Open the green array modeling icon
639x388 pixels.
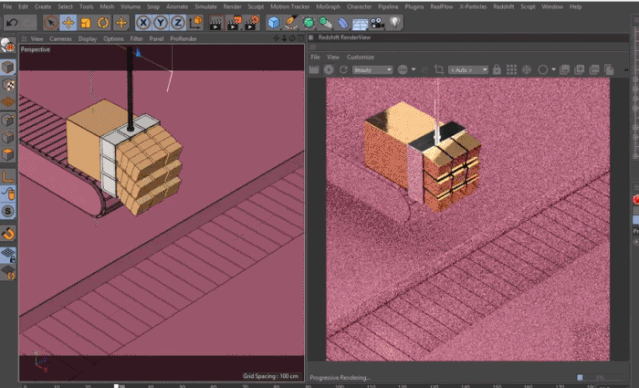[x=326, y=22]
